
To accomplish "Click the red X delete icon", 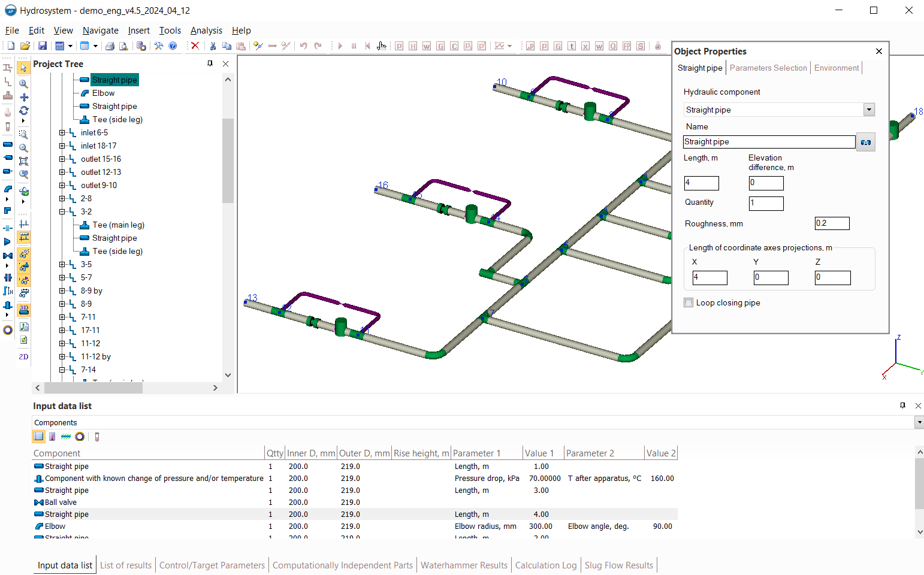I will 195,46.
